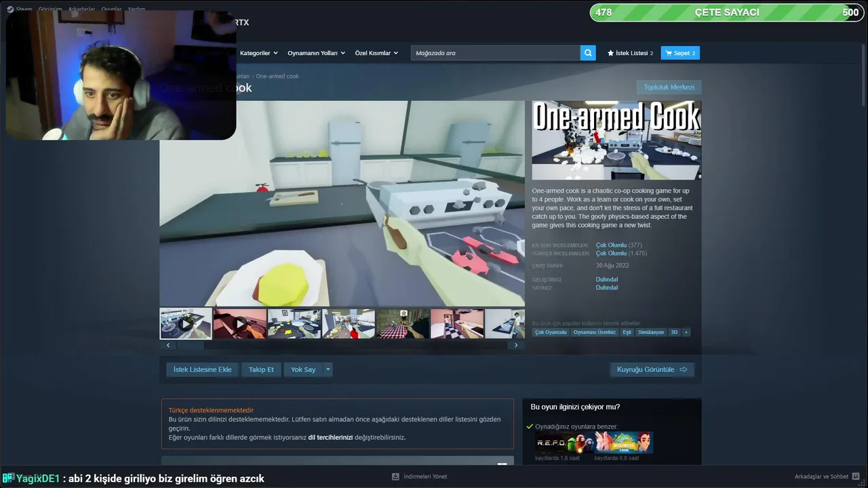Open the Çok Olumlu (1.475) Turkish reviews link
Image resolution: width=868 pixels, height=488 pixels.
coord(621,253)
